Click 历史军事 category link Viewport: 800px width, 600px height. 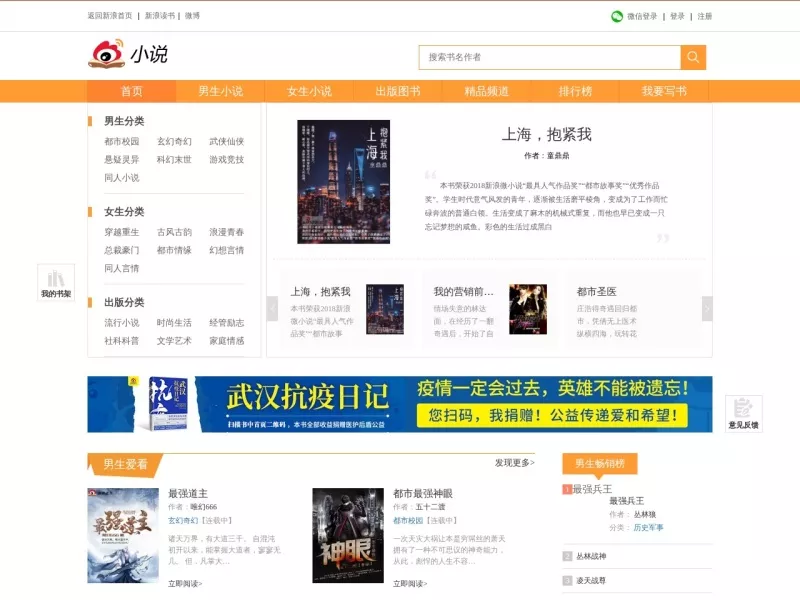[x=648, y=528]
